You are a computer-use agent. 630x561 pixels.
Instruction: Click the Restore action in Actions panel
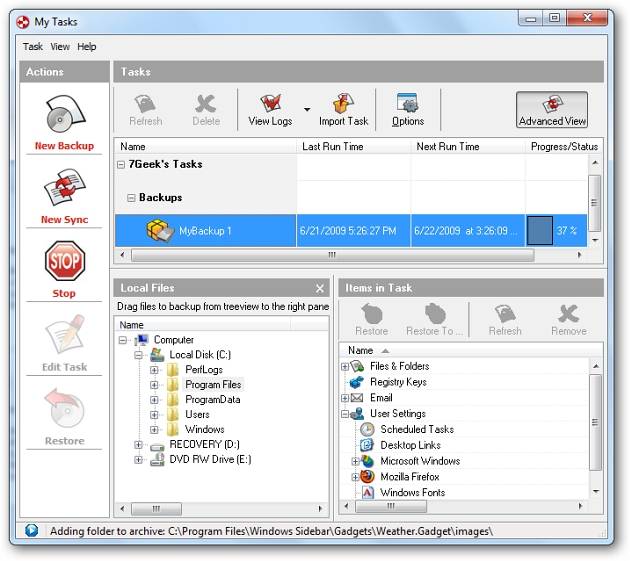[64, 418]
